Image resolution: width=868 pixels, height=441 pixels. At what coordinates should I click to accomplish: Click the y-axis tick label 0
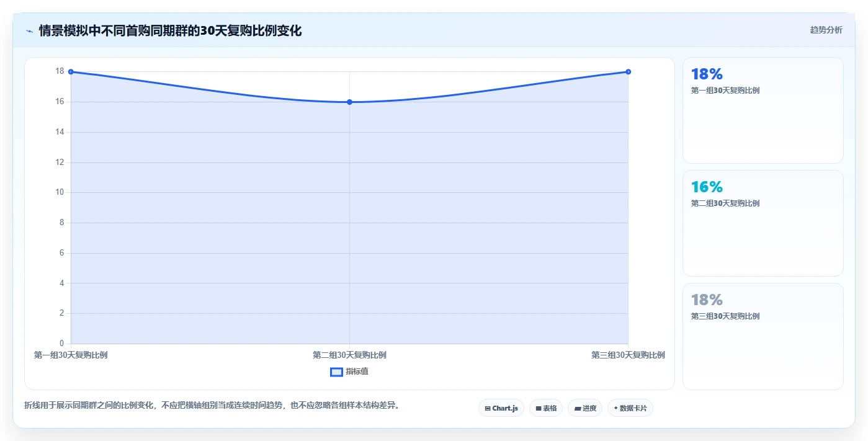coord(61,344)
